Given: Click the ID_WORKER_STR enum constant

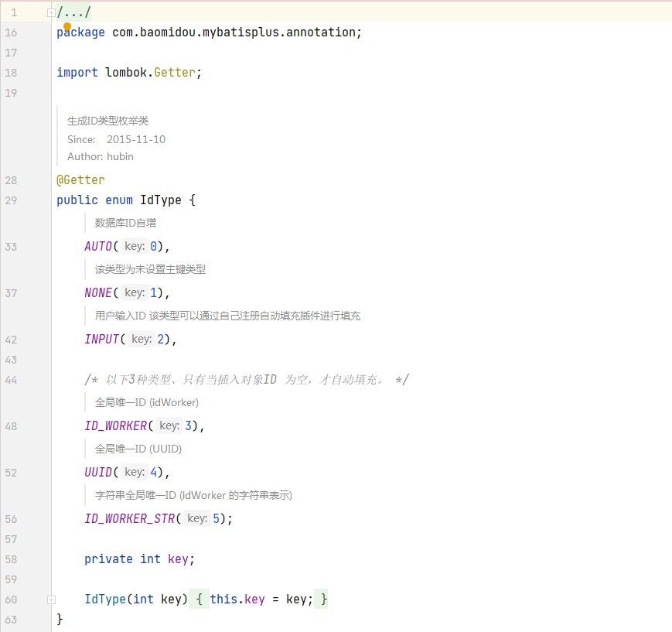Looking at the screenshot, I should (129, 519).
